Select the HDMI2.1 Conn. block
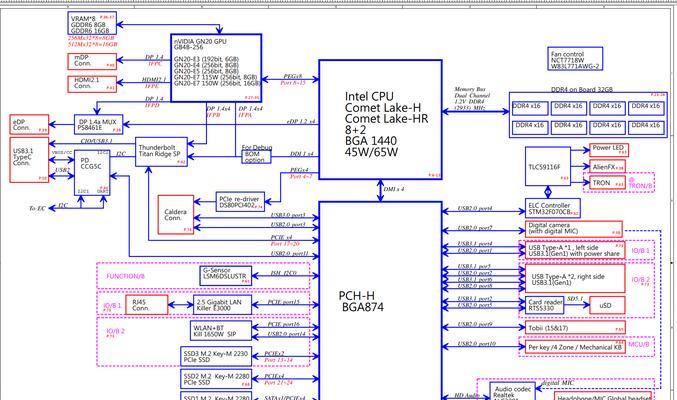 pyautogui.click(x=92, y=84)
